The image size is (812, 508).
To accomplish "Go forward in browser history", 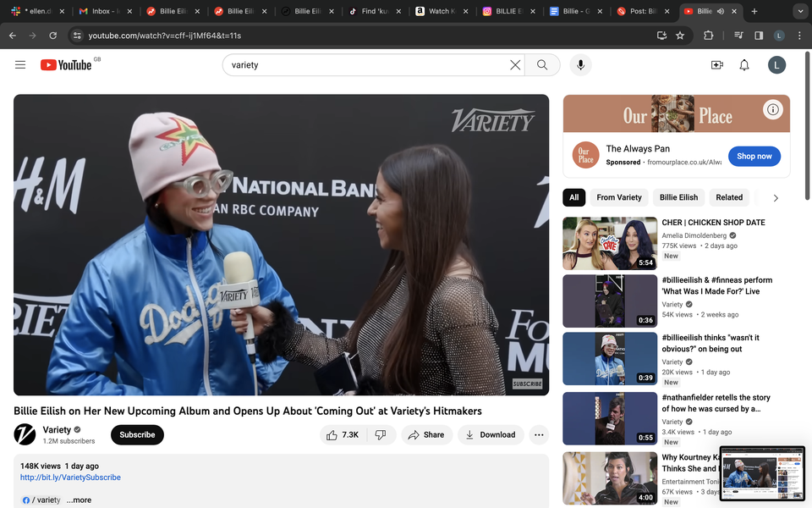I will [33, 36].
